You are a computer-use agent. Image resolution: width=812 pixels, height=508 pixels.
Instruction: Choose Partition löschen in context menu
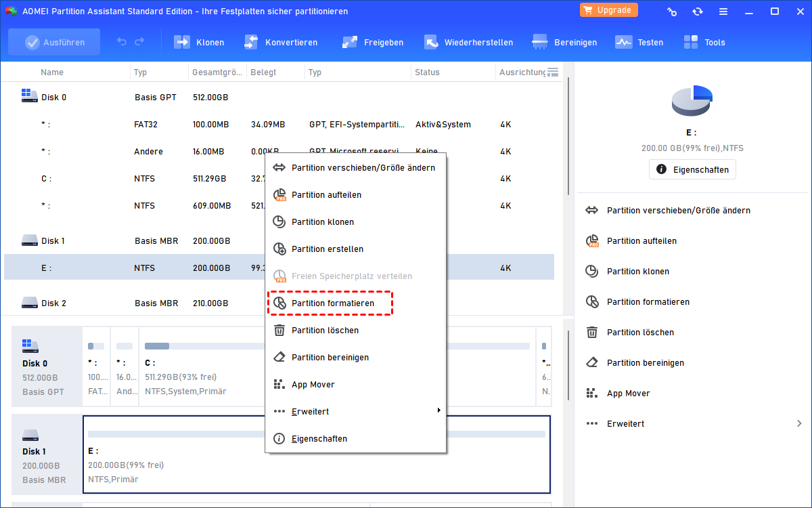pyautogui.click(x=355, y=330)
